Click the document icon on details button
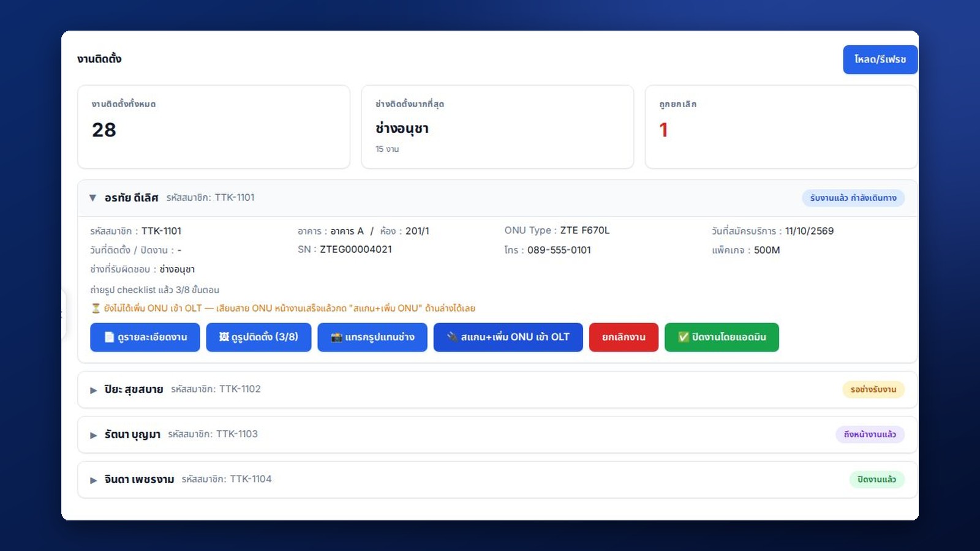The width and height of the screenshot is (980, 551). pos(109,337)
